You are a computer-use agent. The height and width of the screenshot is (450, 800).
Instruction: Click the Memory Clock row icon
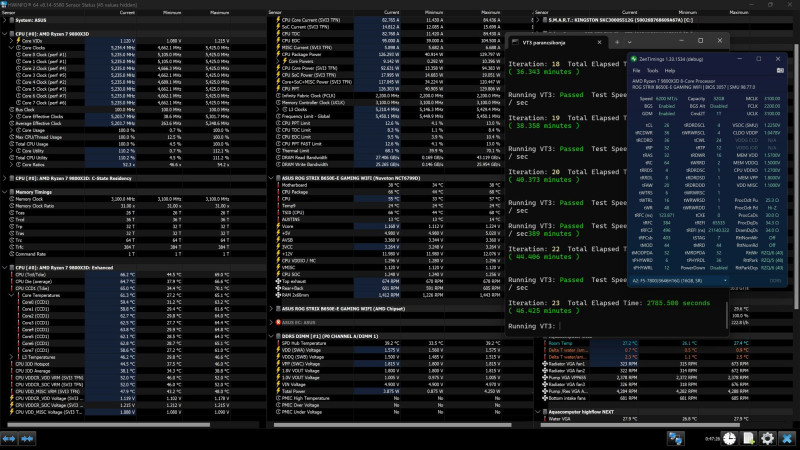pos(12,199)
